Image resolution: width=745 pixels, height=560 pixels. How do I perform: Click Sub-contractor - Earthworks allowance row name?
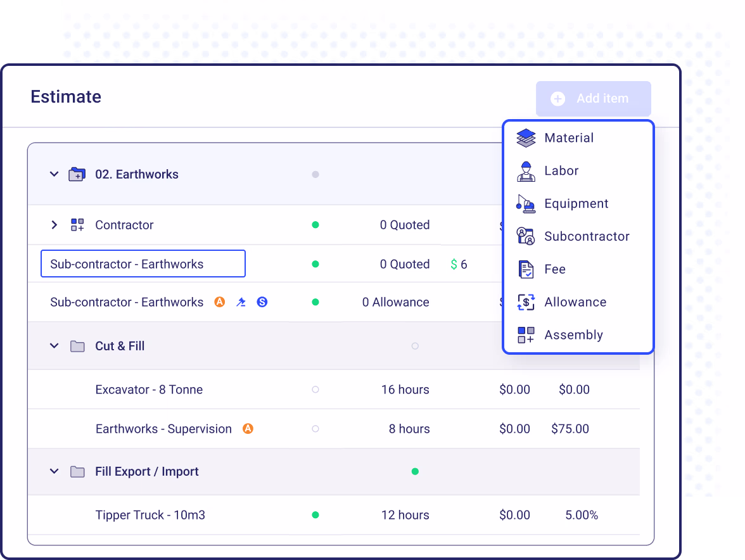(127, 302)
